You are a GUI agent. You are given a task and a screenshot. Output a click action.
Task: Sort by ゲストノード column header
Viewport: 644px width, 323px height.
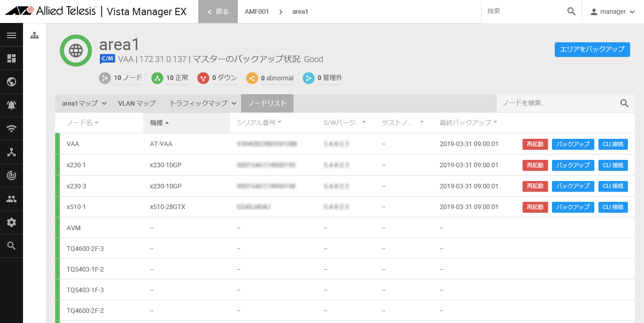pyautogui.click(x=402, y=123)
